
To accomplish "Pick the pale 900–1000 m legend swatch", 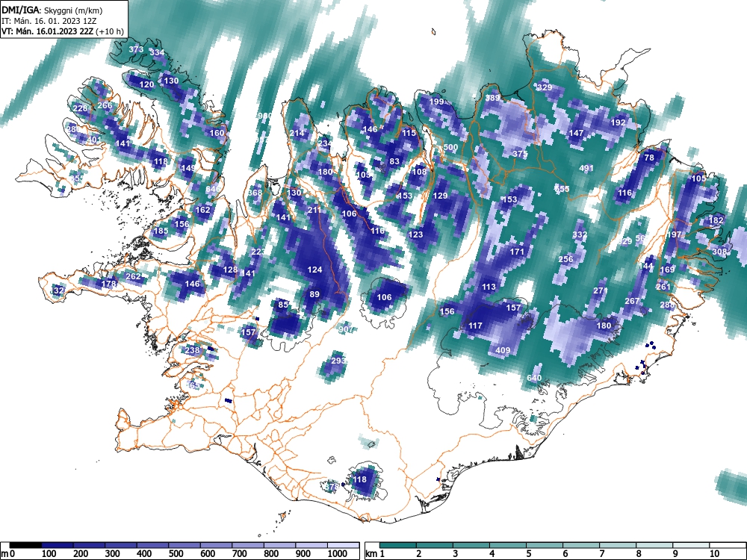I will (x=311, y=546).
